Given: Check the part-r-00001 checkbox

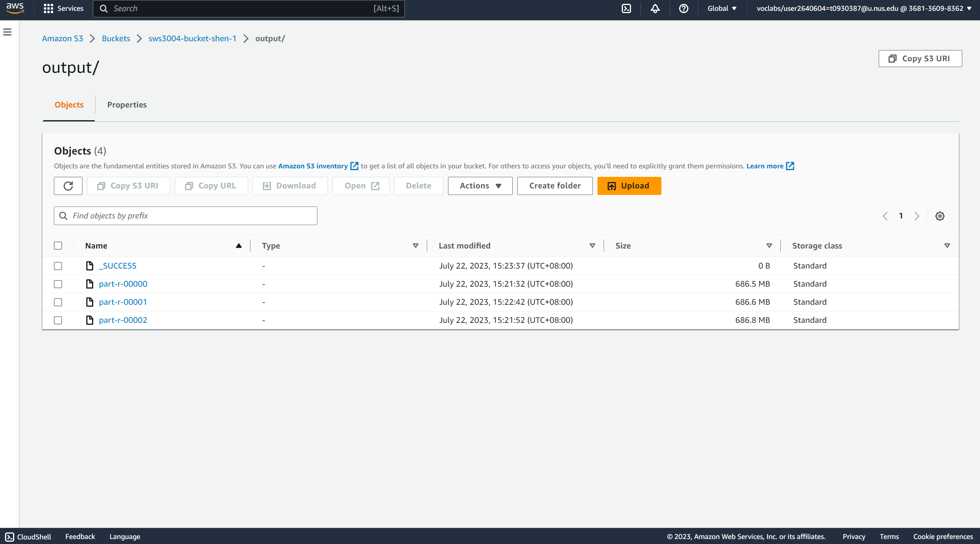Looking at the screenshot, I should click(x=58, y=302).
